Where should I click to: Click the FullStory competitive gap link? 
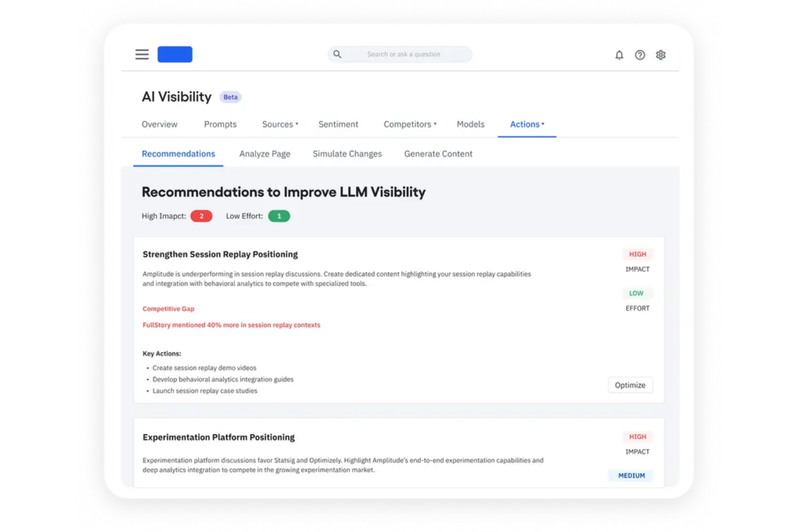[x=231, y=324]
